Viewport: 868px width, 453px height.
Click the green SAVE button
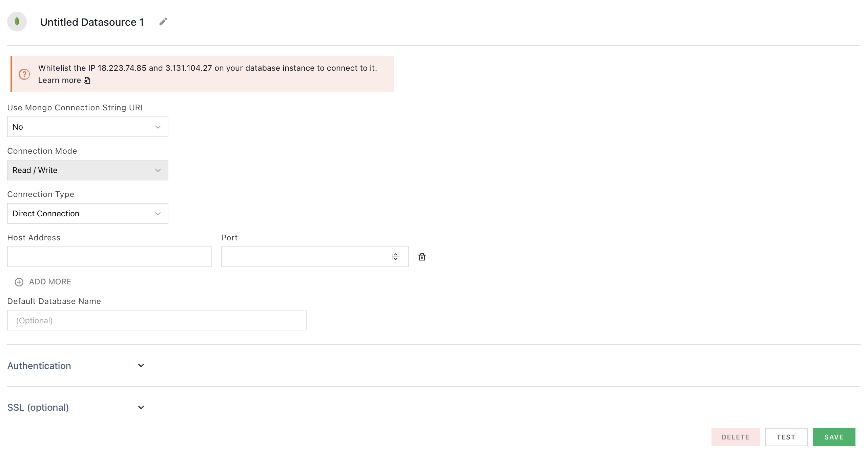pyautogui.click(x=834, y=437)
